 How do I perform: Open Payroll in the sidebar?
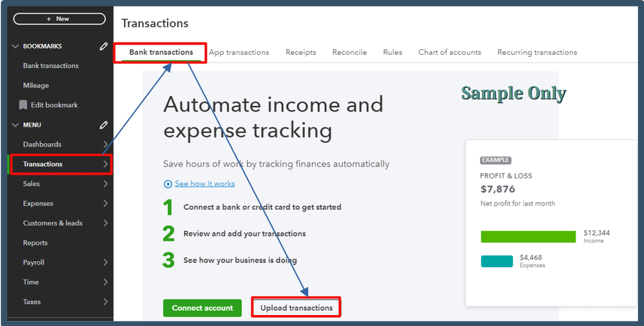pyautogui.click(x=34, y=262)
